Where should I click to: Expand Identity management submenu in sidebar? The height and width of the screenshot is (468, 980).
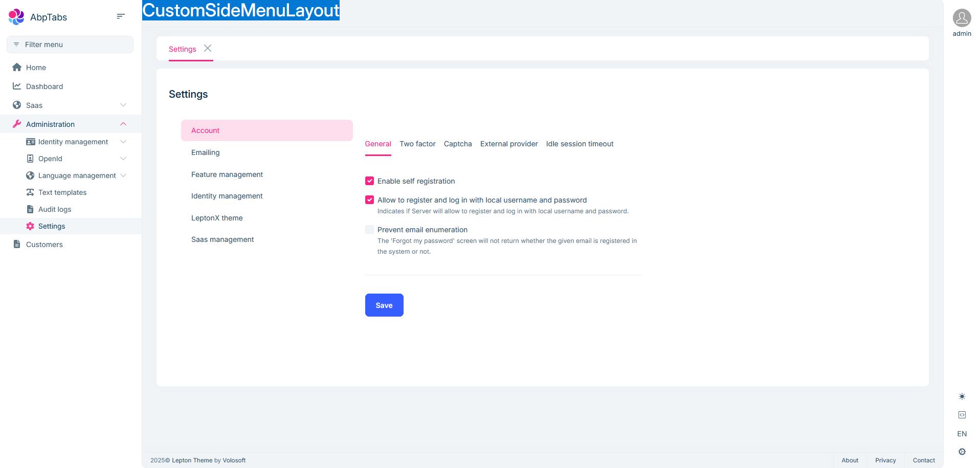(x=123, y=142)
